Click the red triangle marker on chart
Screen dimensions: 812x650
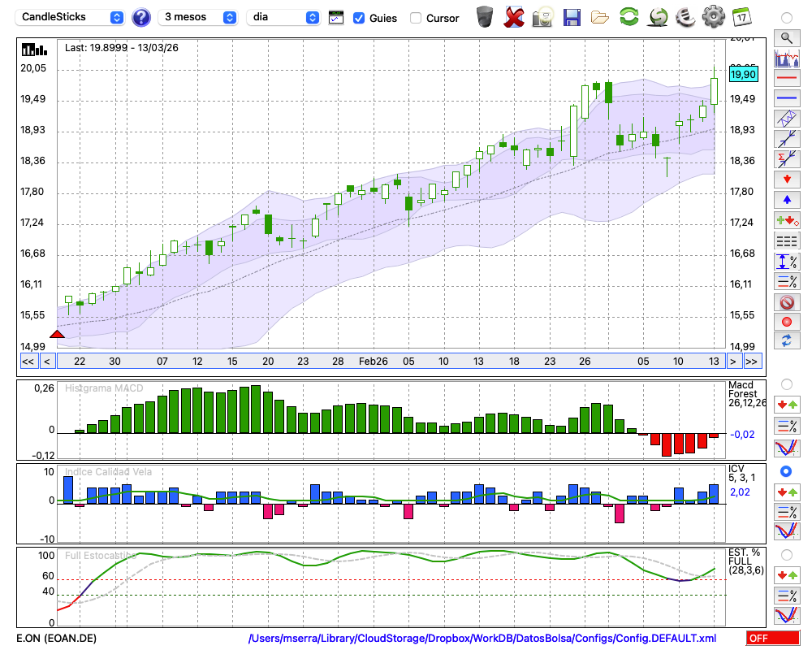(57, 333)
